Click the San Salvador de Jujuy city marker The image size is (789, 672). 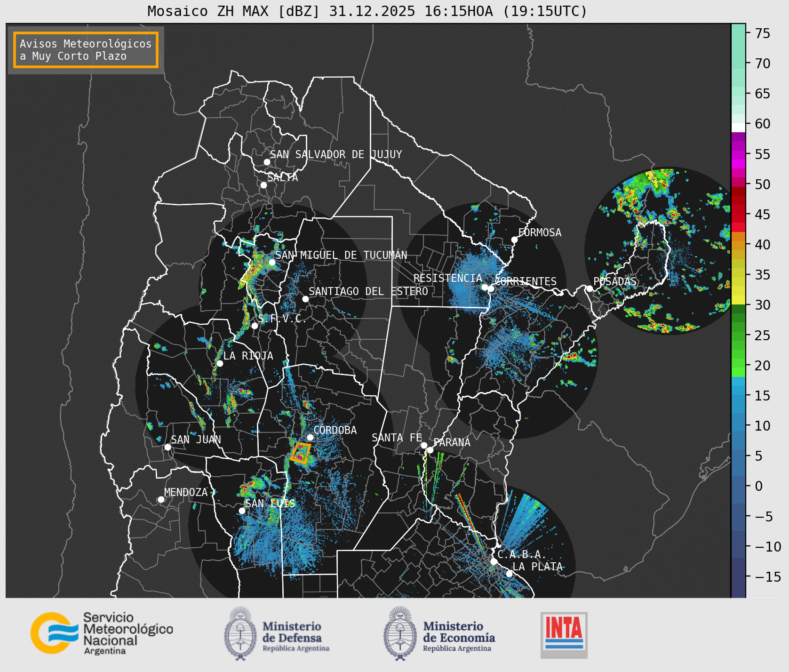267,162
